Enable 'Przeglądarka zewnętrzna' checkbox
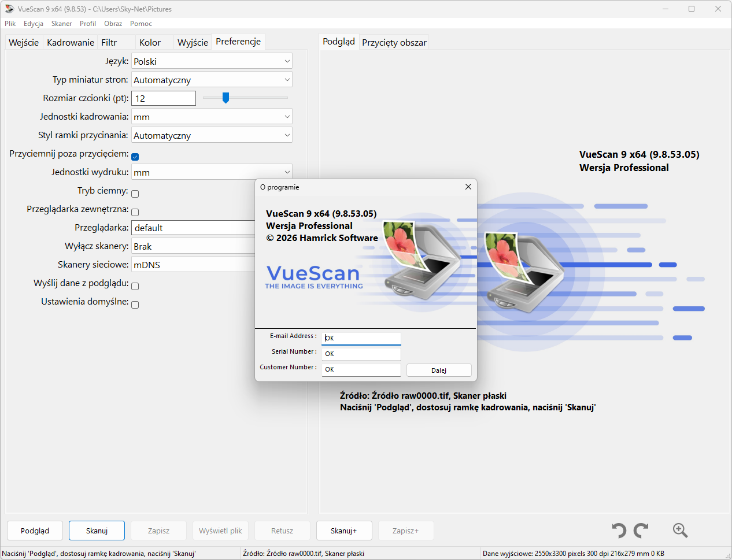 pos(135,212)
